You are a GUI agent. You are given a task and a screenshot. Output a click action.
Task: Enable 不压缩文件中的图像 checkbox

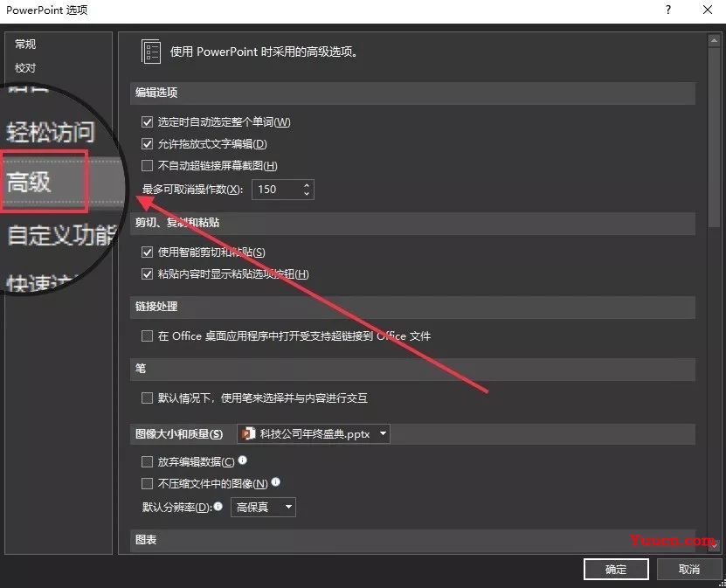click(147, 484)
